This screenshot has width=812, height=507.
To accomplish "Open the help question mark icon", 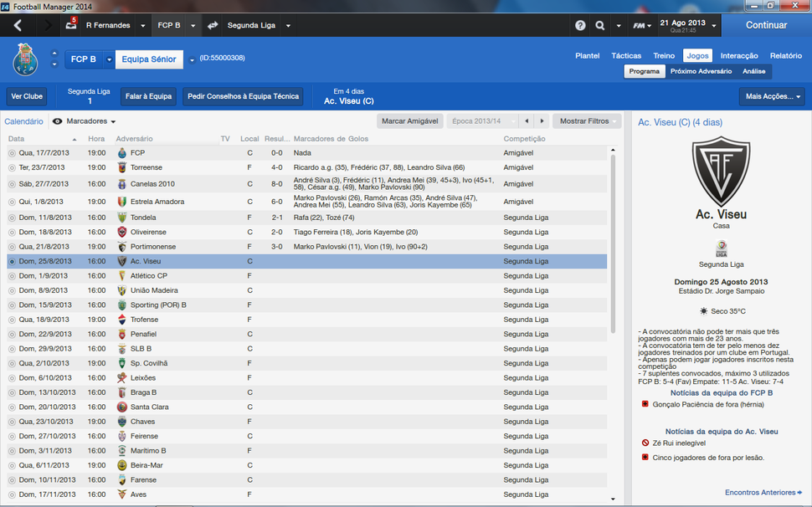I will (x=580, y=25).
